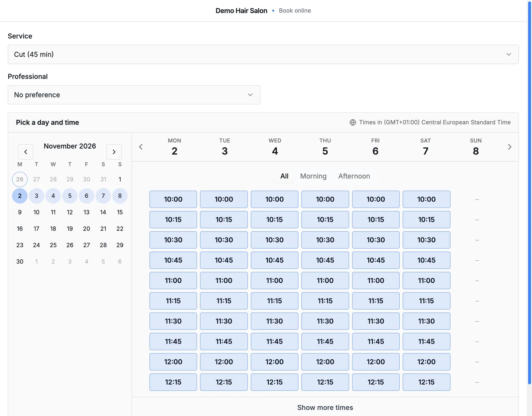Book Friday 6 at 12:15

pos(376,382)
